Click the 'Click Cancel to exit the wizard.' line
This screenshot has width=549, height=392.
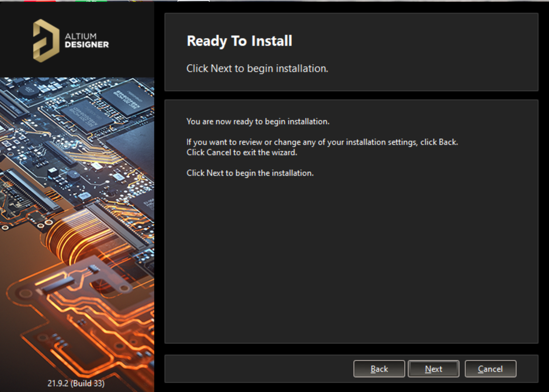242,152
